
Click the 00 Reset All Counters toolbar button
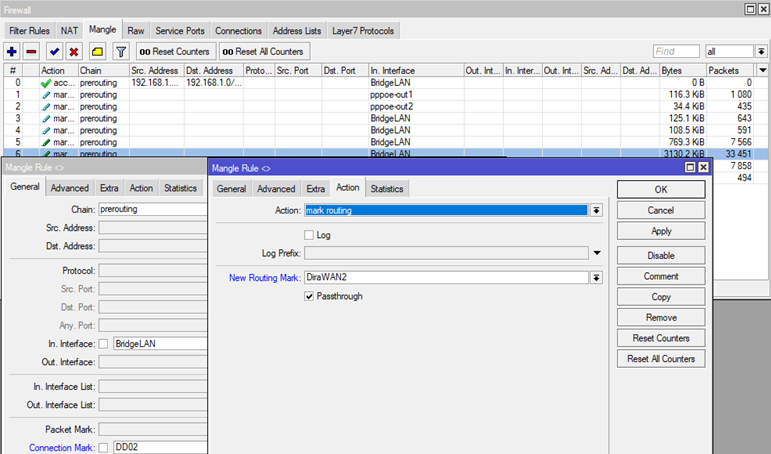(x=262, y=51)
